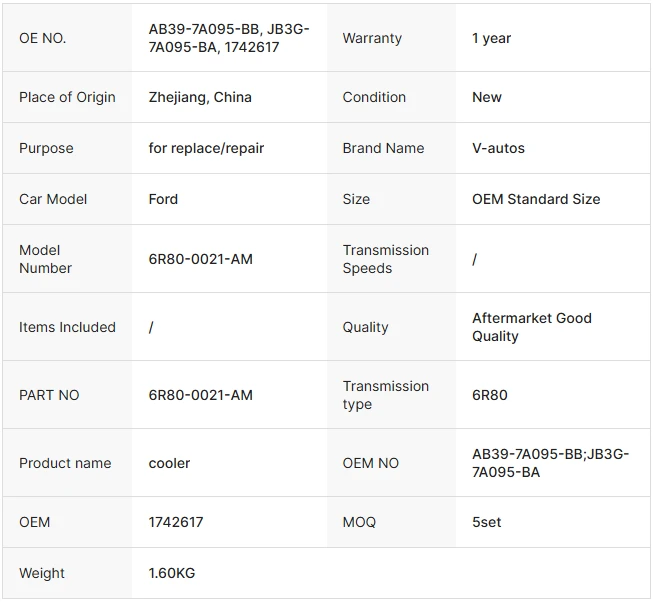Select the Aftermarket Good Quality value
653x604 pixels.
tap(532, 327)
